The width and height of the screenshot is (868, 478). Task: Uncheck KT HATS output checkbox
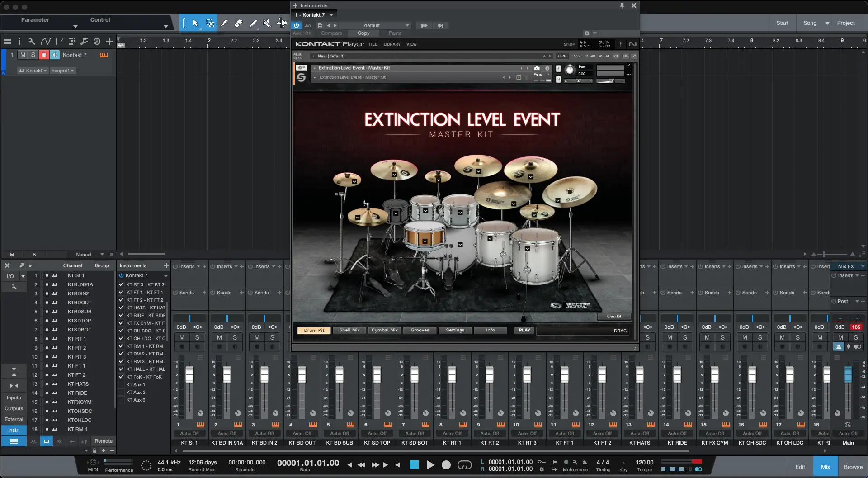[121, 308]
